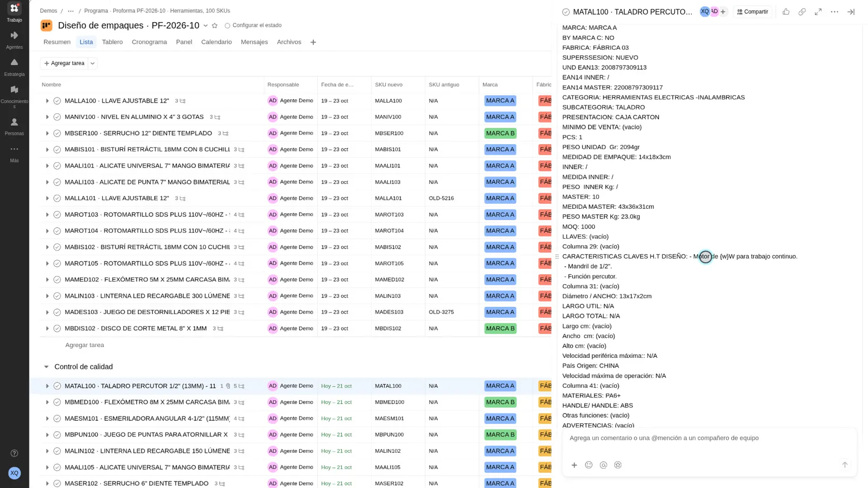The height and width of the screenshot is (488, 868).
Task: Add attachment with plus icon in comment box
Action: click(574, 465)
